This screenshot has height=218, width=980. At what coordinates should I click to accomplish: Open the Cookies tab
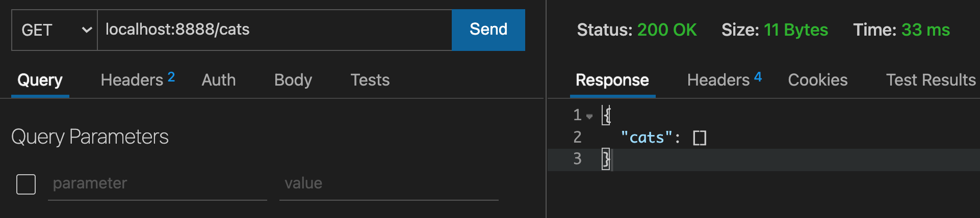click(x=817, y=80)
